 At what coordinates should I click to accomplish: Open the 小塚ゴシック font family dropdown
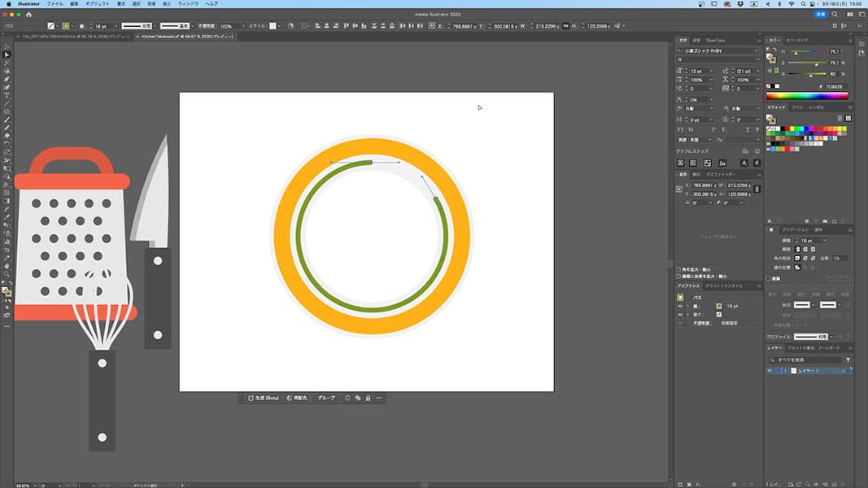(x=756, y=50)
